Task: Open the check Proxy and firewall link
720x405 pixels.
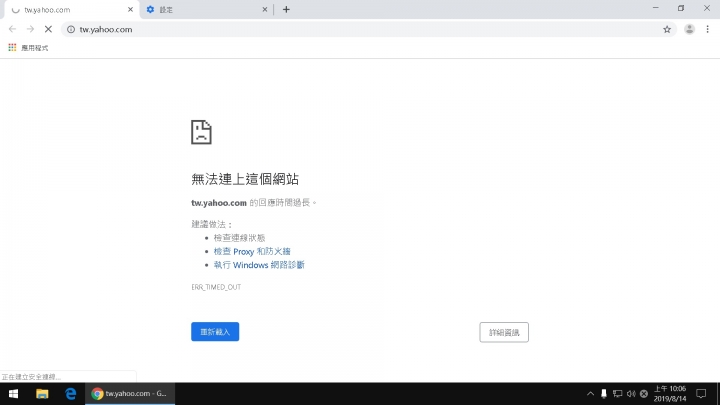Action: tap(252, 251)
